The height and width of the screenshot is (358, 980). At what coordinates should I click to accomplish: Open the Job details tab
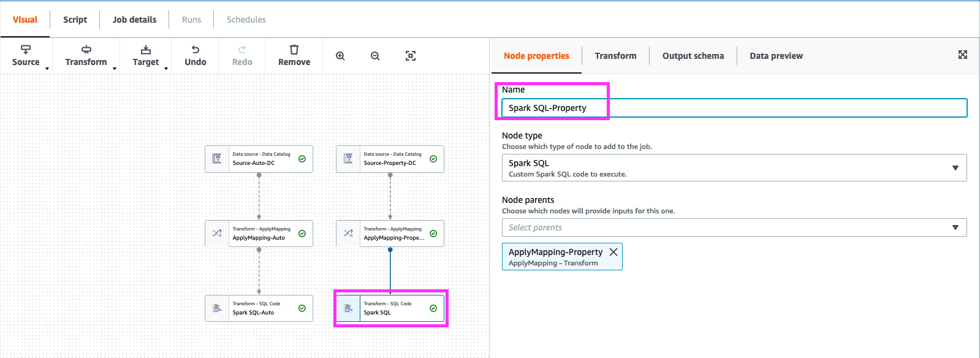pos(134,20)
